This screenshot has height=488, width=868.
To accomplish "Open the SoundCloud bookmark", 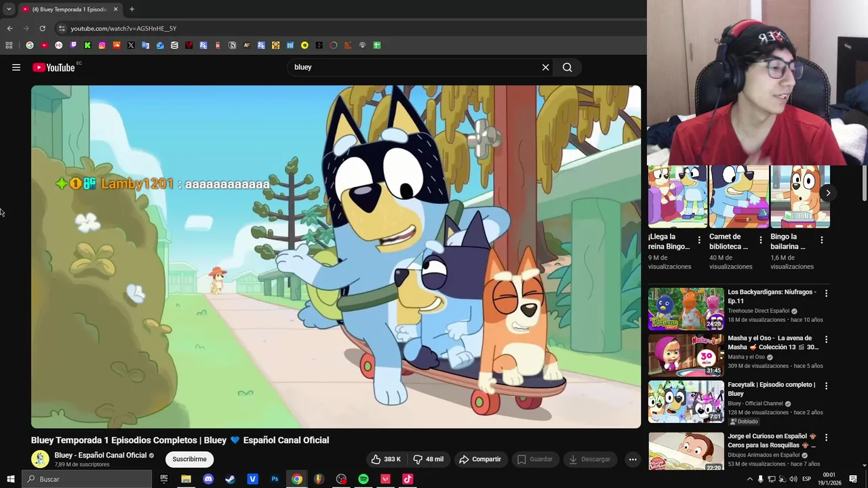I will point(117,45).
